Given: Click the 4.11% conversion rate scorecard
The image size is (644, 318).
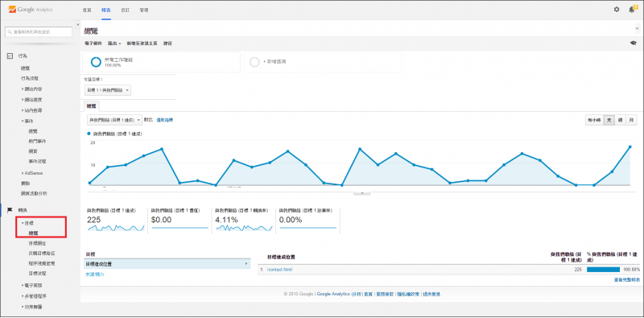Looking at the screenshot, I should pyautogui.click(x=244, y=221).
